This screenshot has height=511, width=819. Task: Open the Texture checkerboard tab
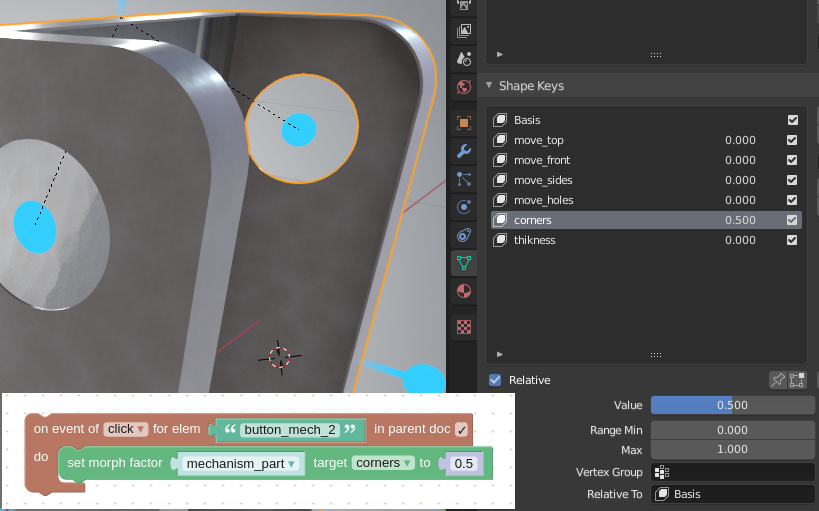[463, 327]
